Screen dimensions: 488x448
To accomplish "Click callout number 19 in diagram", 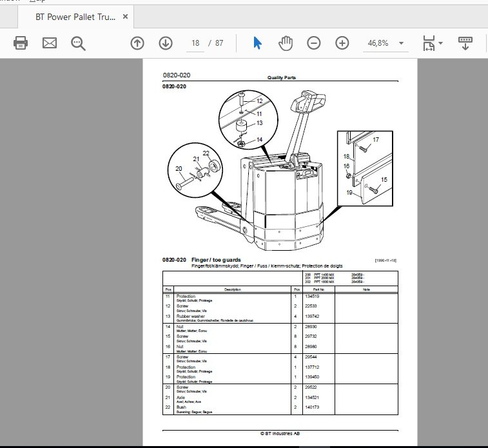I will pyautogui.click(x=349, y=193).
